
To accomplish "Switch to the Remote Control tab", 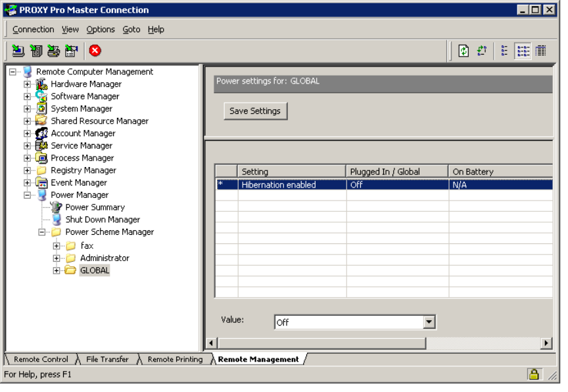I will coord(41,359).
